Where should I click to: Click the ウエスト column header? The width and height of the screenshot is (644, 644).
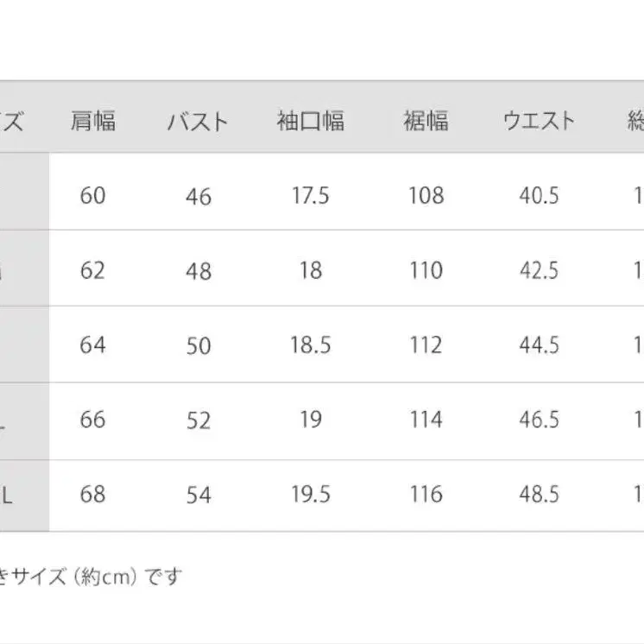[539, 121]
